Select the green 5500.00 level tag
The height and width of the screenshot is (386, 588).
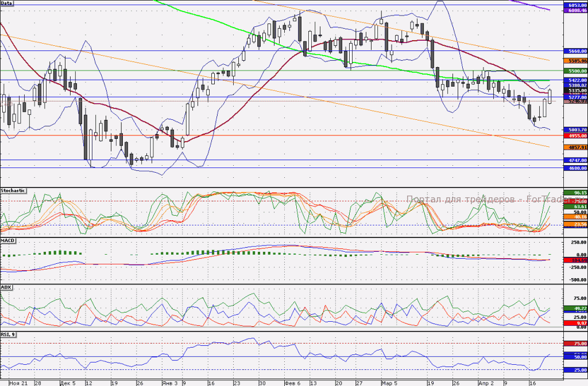(575, 71)
